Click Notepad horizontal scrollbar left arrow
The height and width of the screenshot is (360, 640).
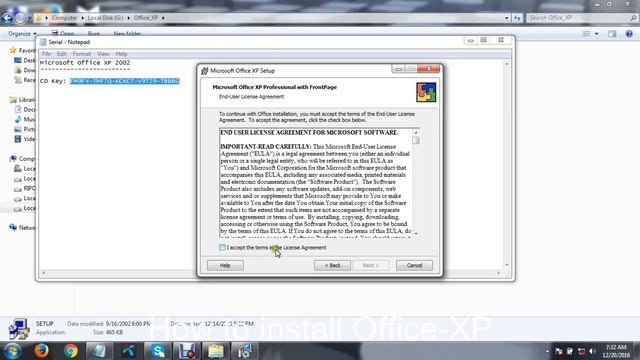tap(44, 273)
